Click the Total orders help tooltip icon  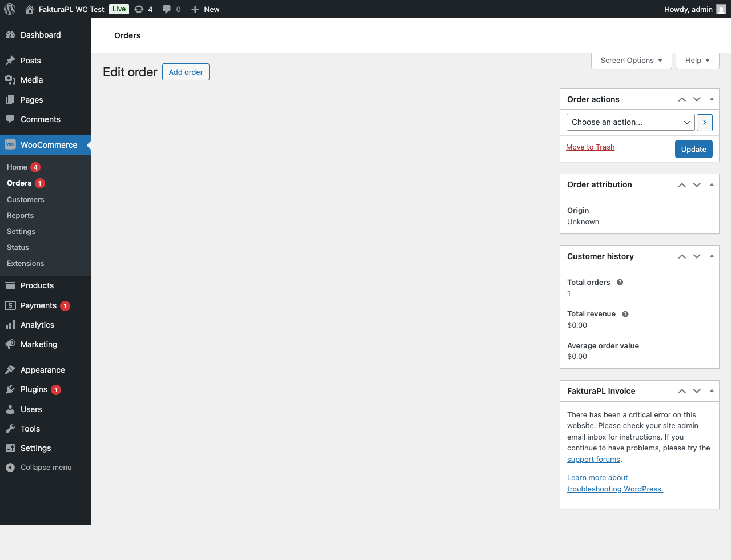coord(620,282)
